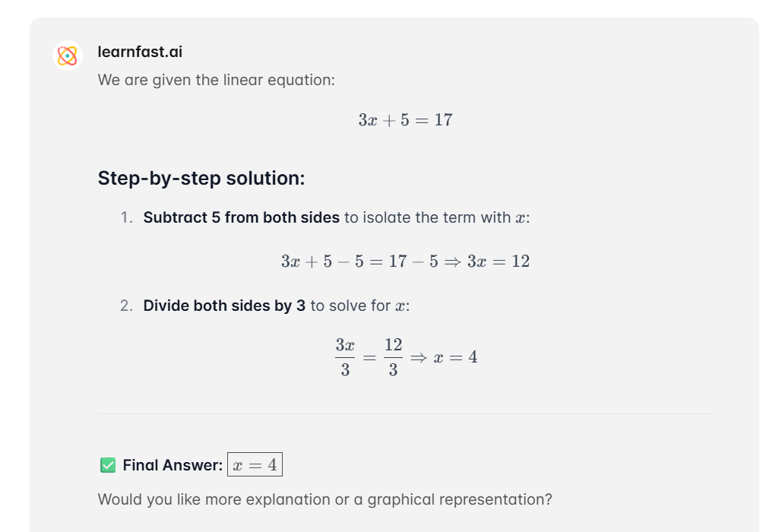
Task: Click the learnfast.ai atom logo avatar
Action: tap(68, 55)
